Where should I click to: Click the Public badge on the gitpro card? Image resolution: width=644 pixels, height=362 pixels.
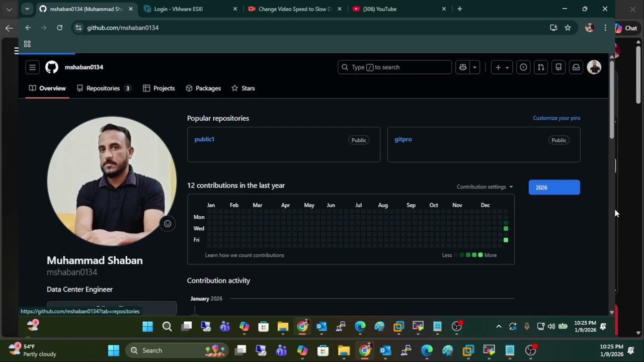tap(559, 140)
